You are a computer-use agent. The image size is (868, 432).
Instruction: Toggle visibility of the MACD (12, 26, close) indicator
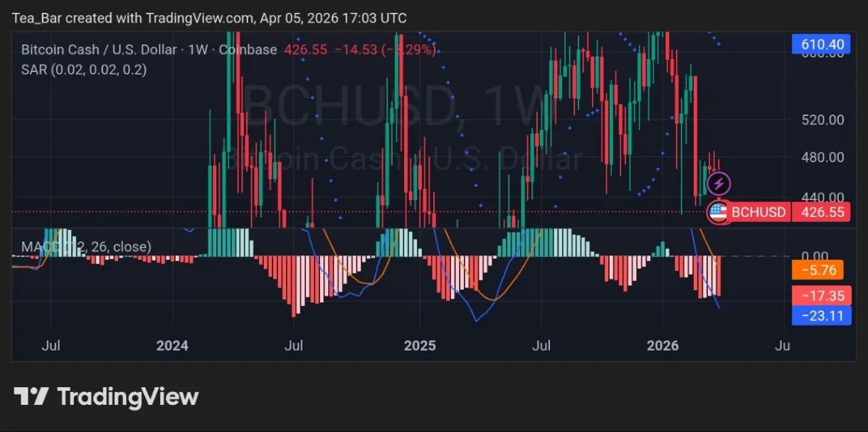(x=85, y=246)
